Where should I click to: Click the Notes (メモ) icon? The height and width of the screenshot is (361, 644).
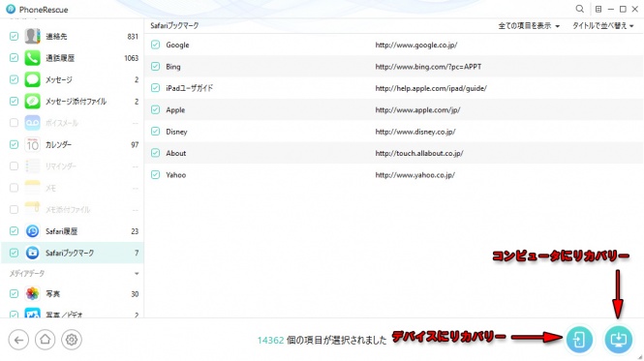coord(33,188)
